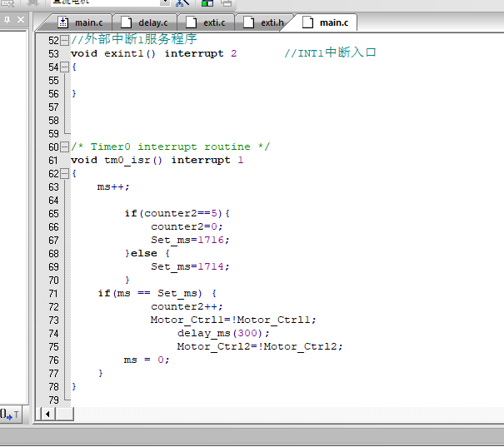Open Options for Target wand icon
Image resolution: width=504 pixels, height=447 pixels.
pos(182,2)
